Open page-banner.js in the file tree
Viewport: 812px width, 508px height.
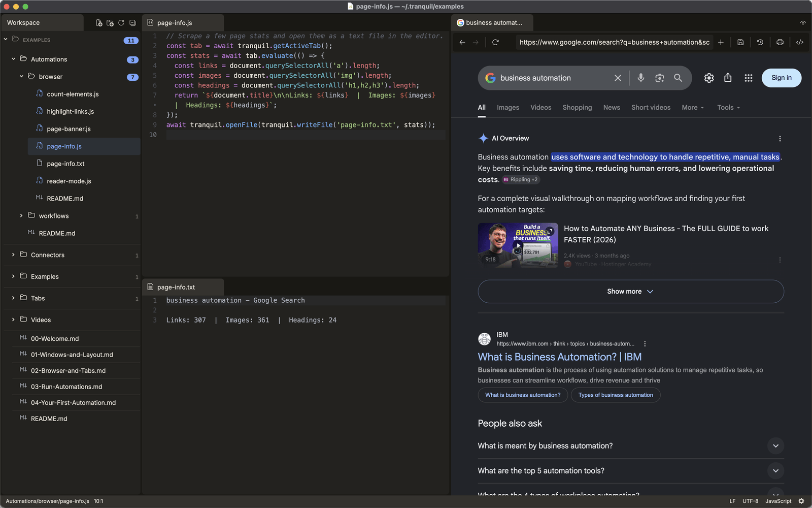(69, 129)
